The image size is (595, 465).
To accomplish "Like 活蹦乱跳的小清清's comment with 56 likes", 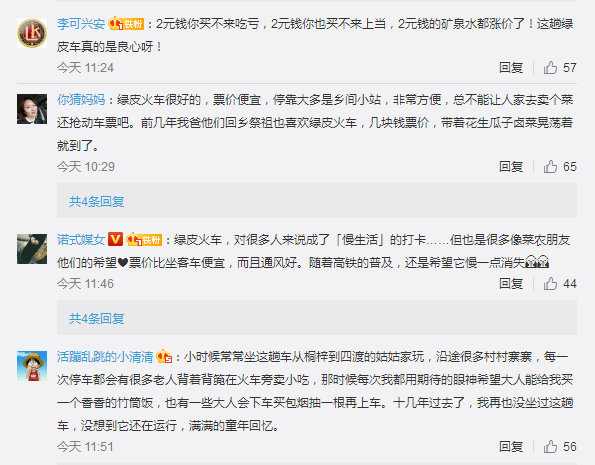I will [560, 446].
